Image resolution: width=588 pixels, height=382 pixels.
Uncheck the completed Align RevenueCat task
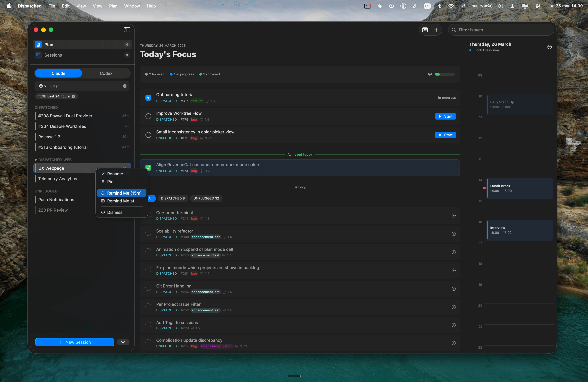[x=148, y=167]
